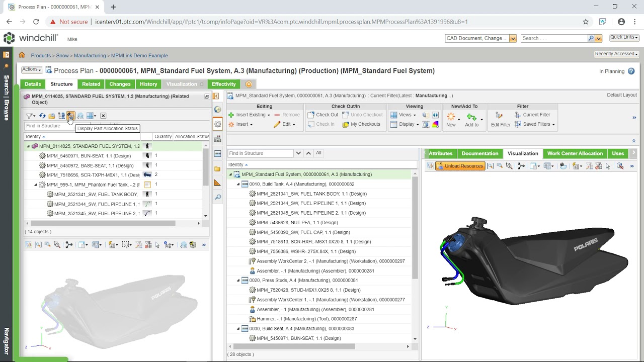The image size is (644, 362).
Task: Click the process plan Find in Structure field
Action: (261, 153)
